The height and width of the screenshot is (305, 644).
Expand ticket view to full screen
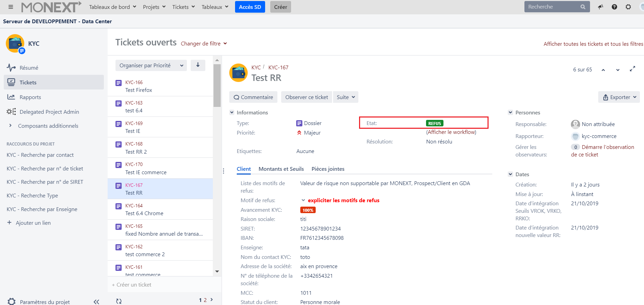coord(632,69)
